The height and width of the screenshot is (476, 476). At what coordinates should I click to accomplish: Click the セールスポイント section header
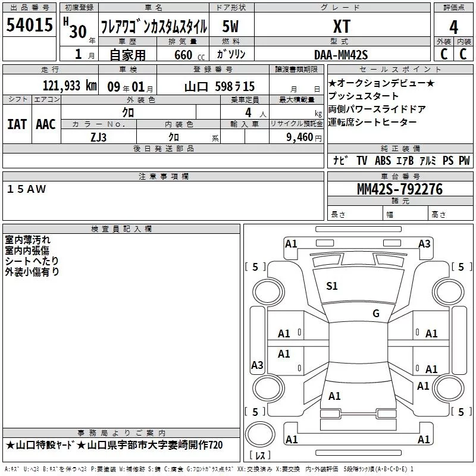tap(400, 70)
